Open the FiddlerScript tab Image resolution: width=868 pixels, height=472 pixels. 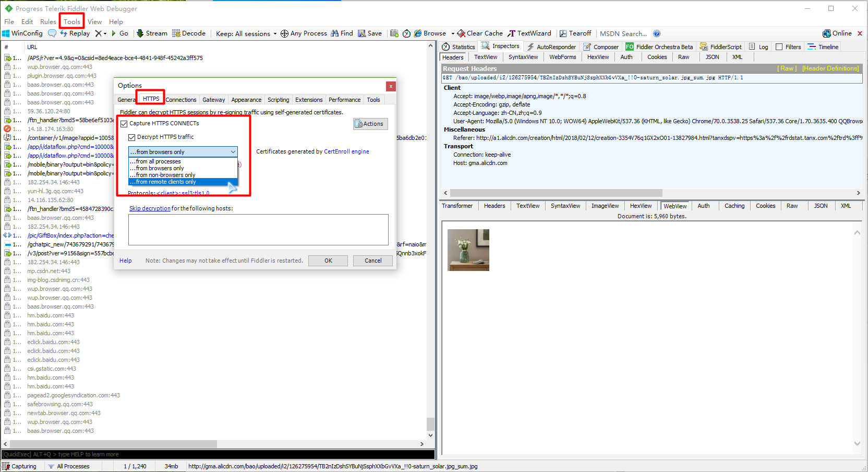[x=720, y=47]
